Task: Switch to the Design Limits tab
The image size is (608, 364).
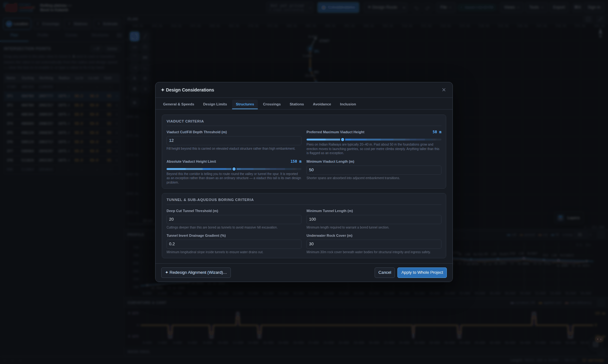Action: pos(215,104)
